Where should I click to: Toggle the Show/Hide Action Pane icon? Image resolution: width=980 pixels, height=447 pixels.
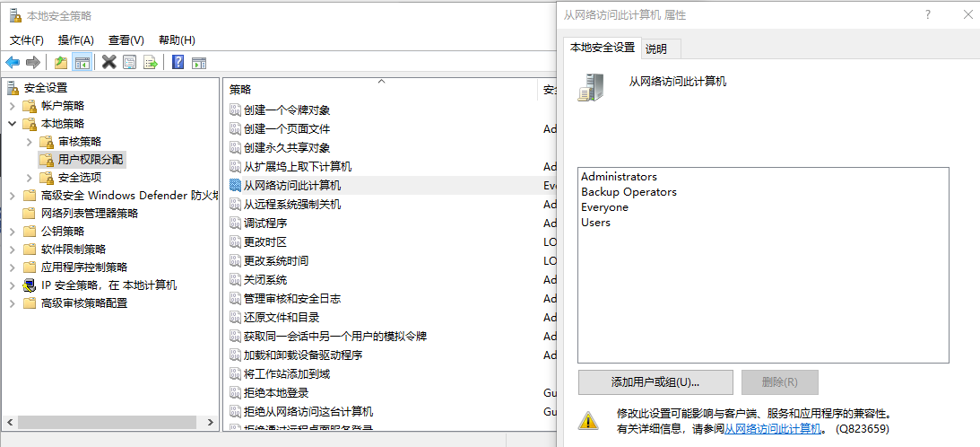[199, 62]
